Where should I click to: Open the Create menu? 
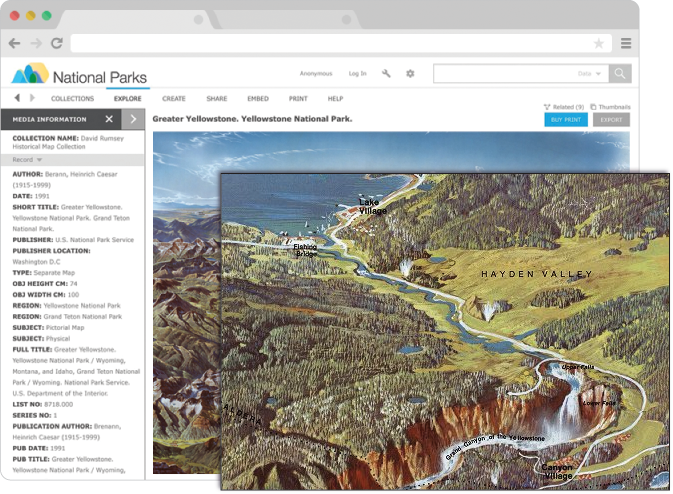[174, 98]
